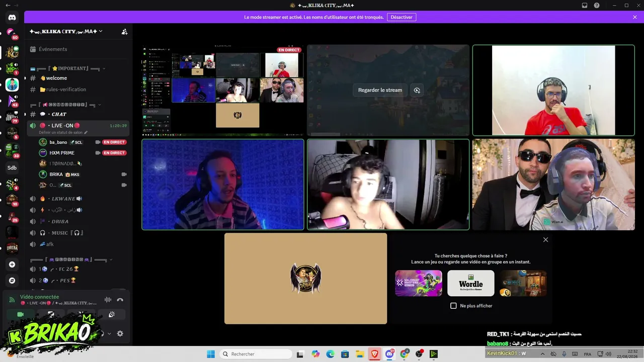This screenshot has width=644, height=362.
Task: Add a server with plus icon
Action: pyautogui.click(x=12, y=264)
